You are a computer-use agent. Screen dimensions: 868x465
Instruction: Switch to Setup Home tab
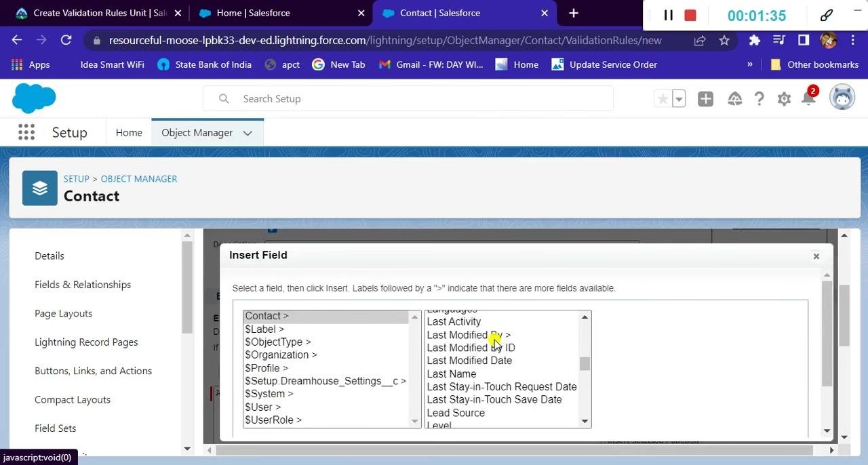tap(129, 133)
